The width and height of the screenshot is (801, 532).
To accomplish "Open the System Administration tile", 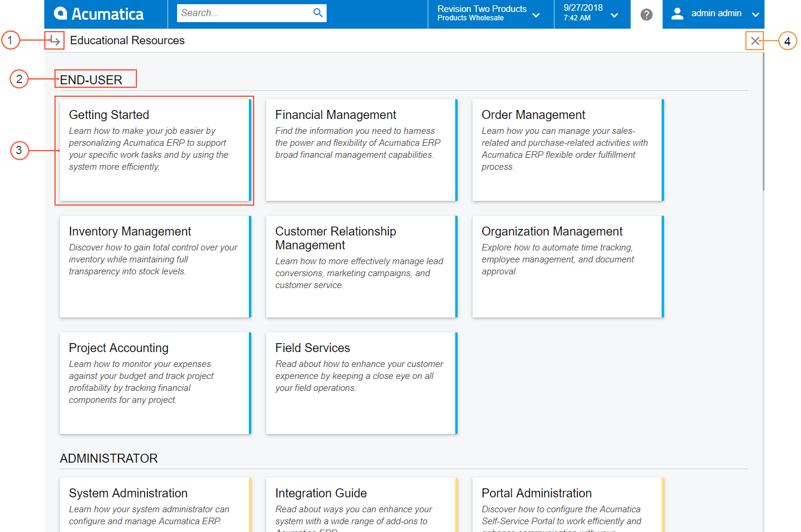I will 154,505.
